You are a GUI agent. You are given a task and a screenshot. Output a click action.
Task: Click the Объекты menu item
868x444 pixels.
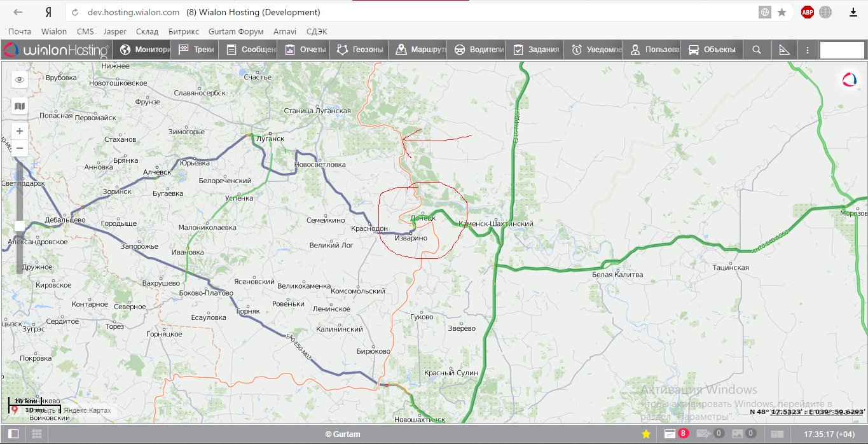(x=712, y=50)
